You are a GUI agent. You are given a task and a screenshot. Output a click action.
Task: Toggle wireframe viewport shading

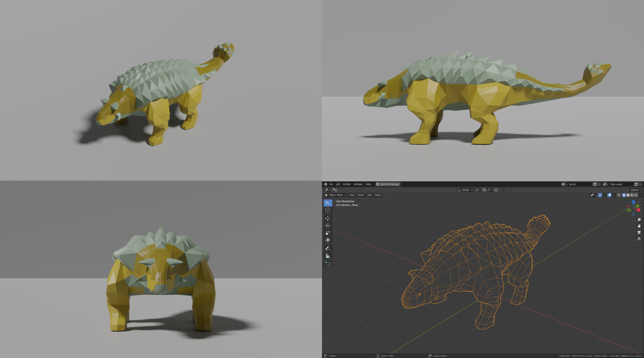tap(624, 195)
